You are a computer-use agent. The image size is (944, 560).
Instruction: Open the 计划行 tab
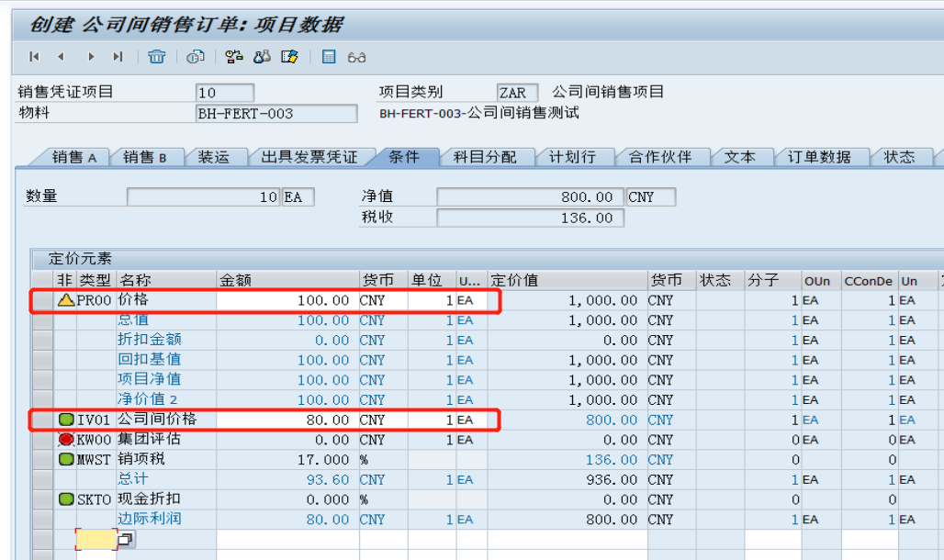[572, 157]
